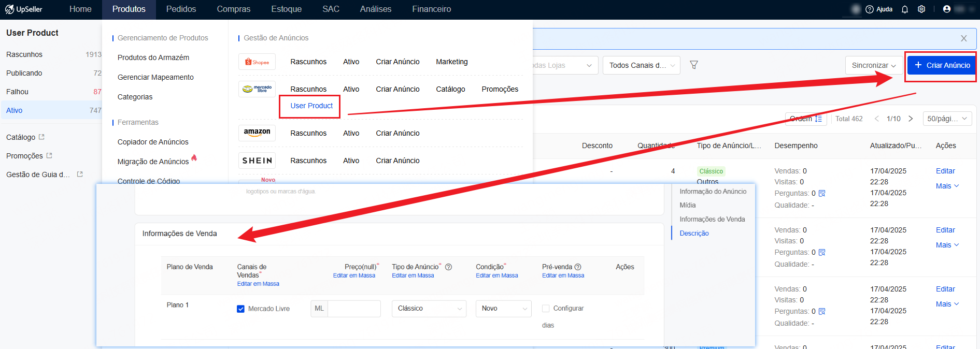Open the settings gear icon
The width and height of the screenshot is (980, 349).
point(921,9)
